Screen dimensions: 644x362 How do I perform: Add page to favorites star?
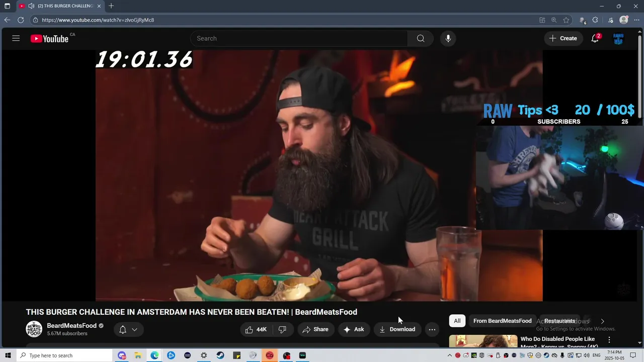[x=566, y=20]
